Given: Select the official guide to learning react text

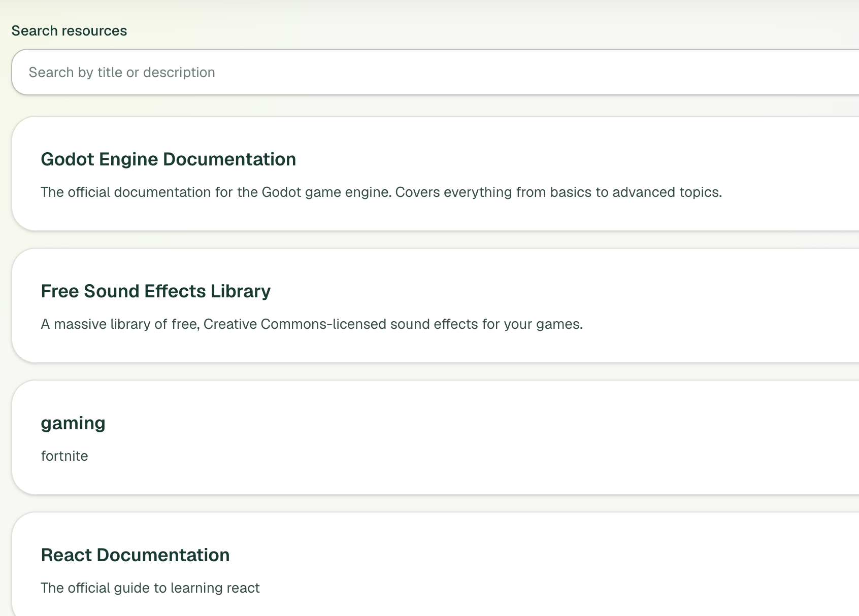Looking at the screenshot, I should (150, 588).
